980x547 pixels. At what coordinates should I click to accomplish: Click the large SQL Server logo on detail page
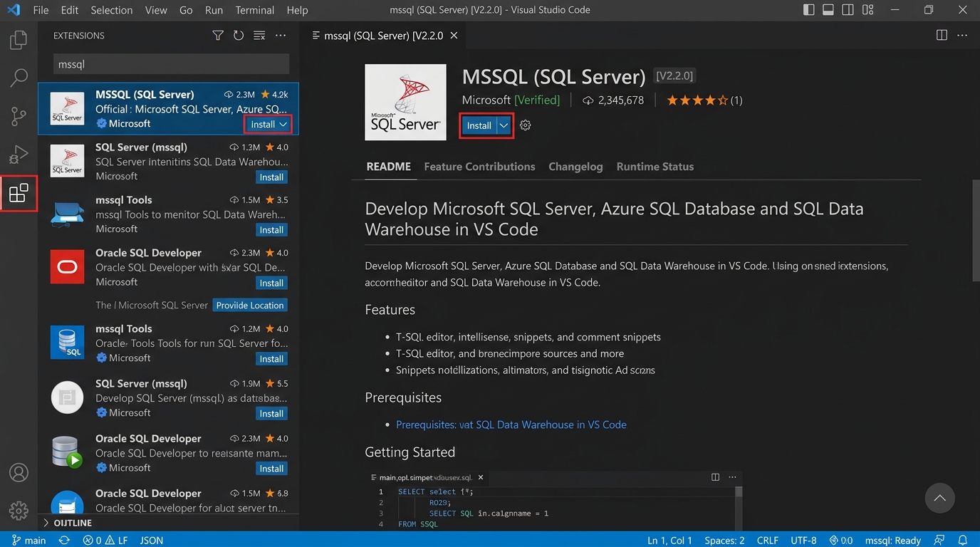pos(405,103)
